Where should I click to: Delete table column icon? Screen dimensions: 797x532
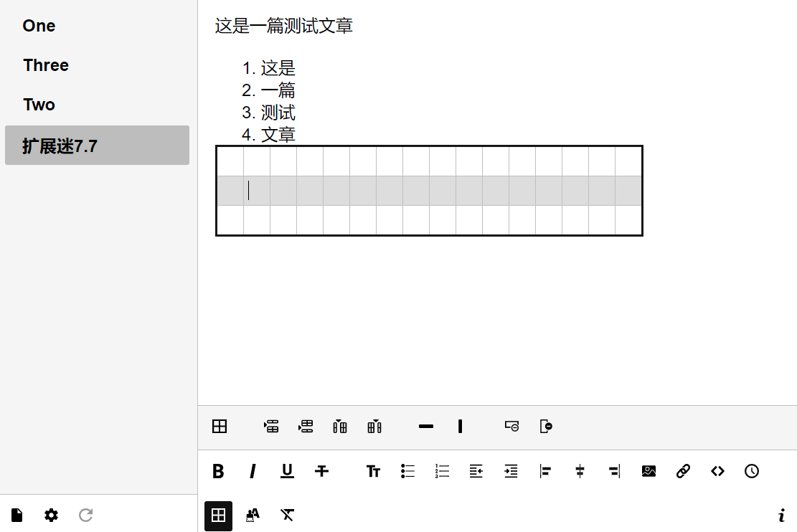pyautogui.click(x=547, y=427)
